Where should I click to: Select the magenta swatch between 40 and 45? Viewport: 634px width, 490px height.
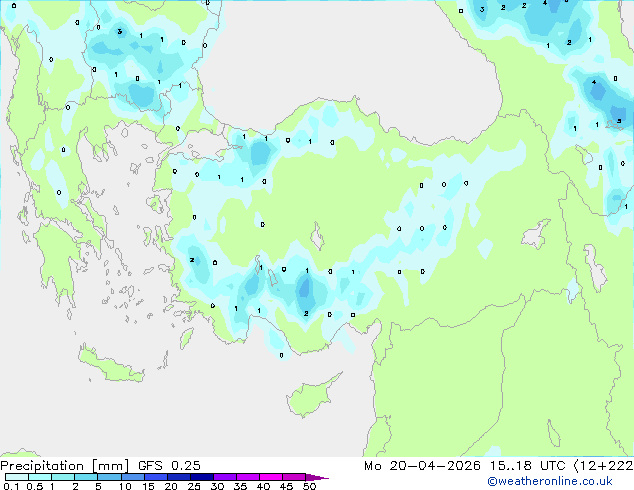[271, 477]
